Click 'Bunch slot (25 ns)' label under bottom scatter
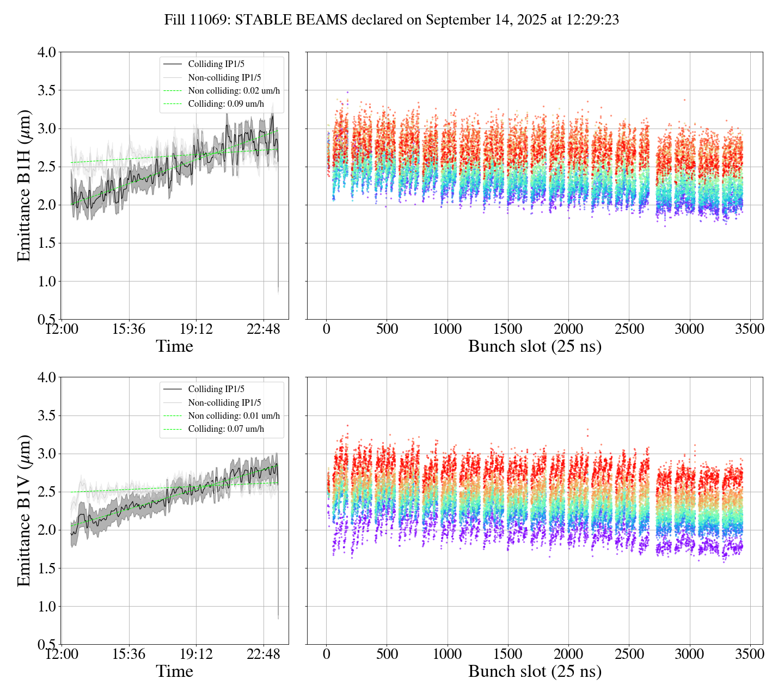The image size is (784, 697). click(x=535, y=671)
